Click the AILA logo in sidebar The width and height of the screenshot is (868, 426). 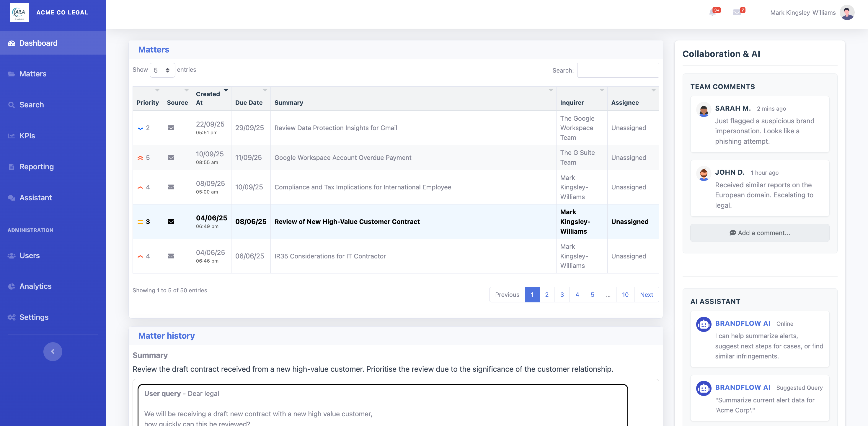click(x=19, y=12)
